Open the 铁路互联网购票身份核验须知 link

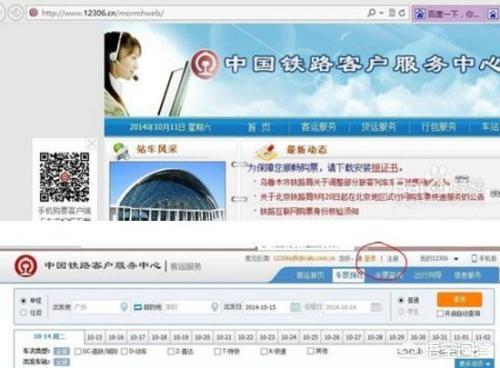(309, 211)
